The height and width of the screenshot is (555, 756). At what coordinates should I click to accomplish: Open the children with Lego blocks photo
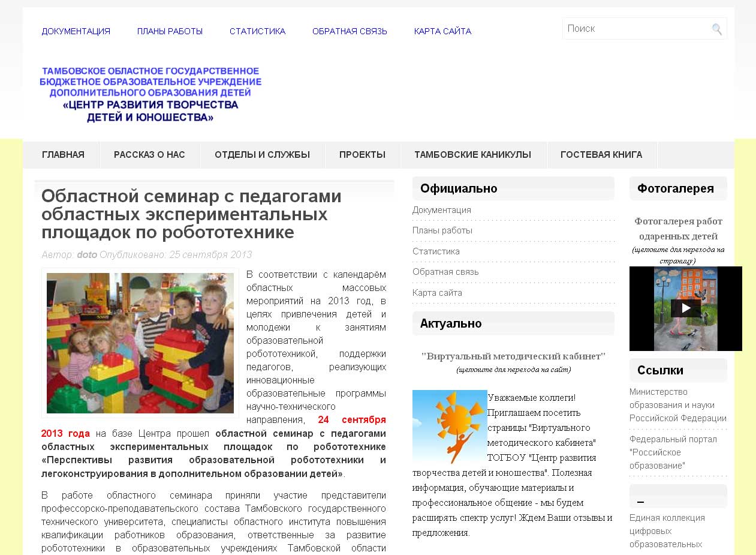140,343
